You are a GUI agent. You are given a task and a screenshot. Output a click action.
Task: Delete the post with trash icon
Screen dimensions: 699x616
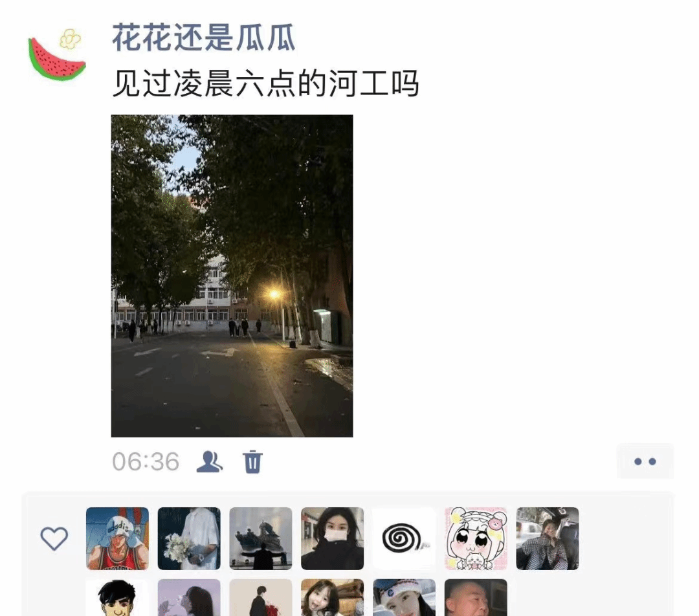(253, 462)
